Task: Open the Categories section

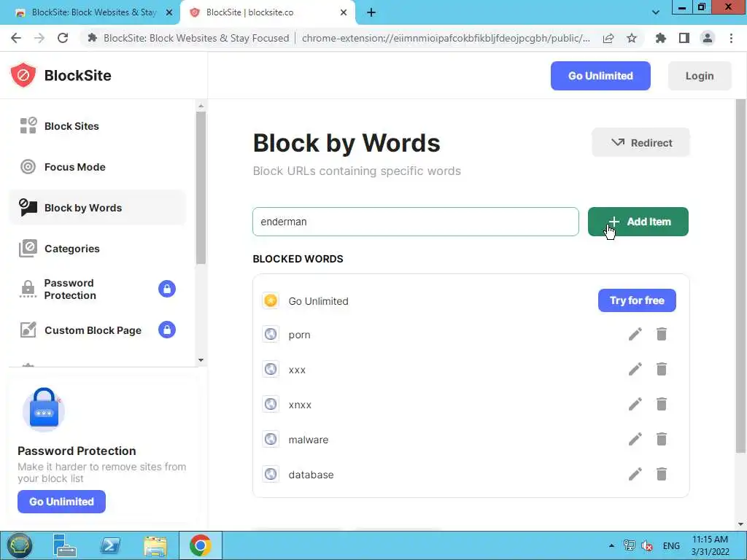Action: coord(97,249)
